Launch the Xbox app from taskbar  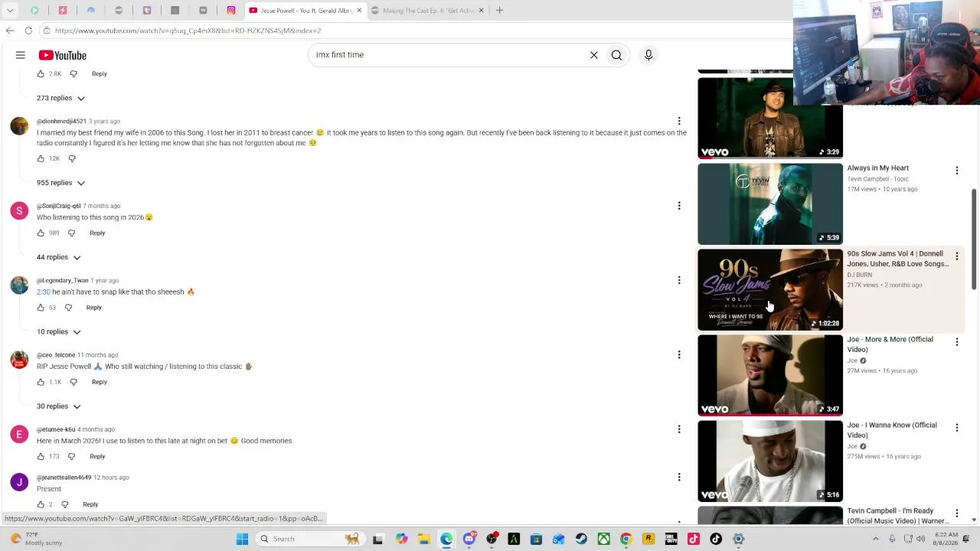(603, 539)
